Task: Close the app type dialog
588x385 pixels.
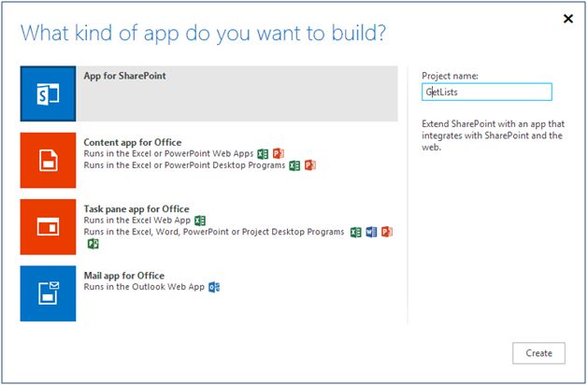Action: 568,19
